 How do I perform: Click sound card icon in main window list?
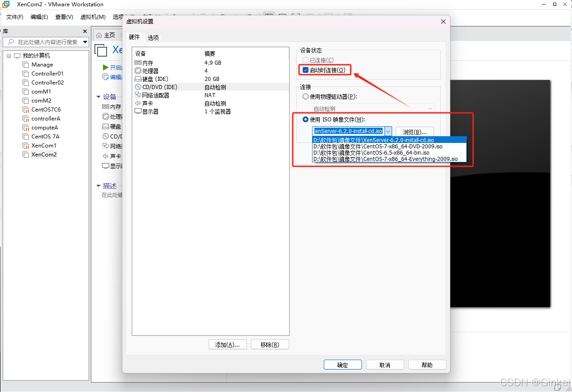(x=106, y=156)
